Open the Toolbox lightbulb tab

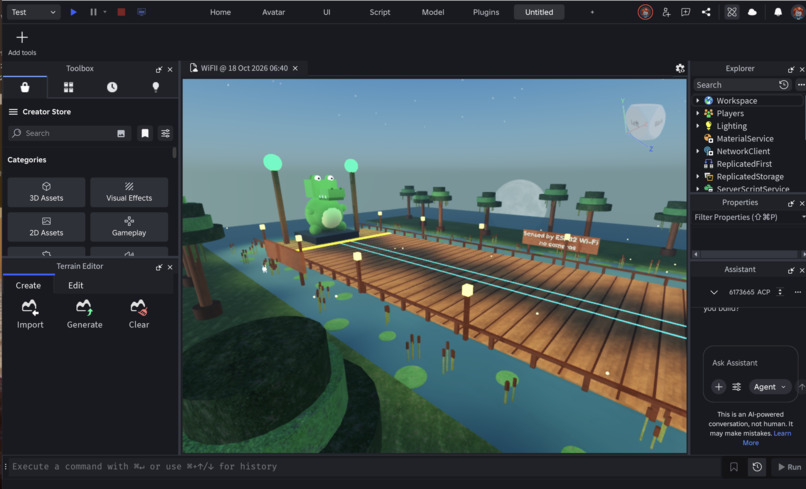coord(156,87)
